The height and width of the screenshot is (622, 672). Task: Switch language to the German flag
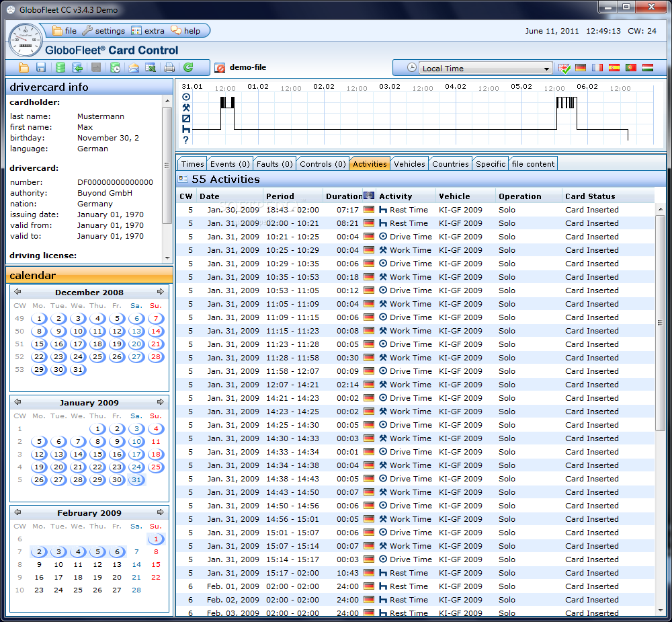coord(581,68)
